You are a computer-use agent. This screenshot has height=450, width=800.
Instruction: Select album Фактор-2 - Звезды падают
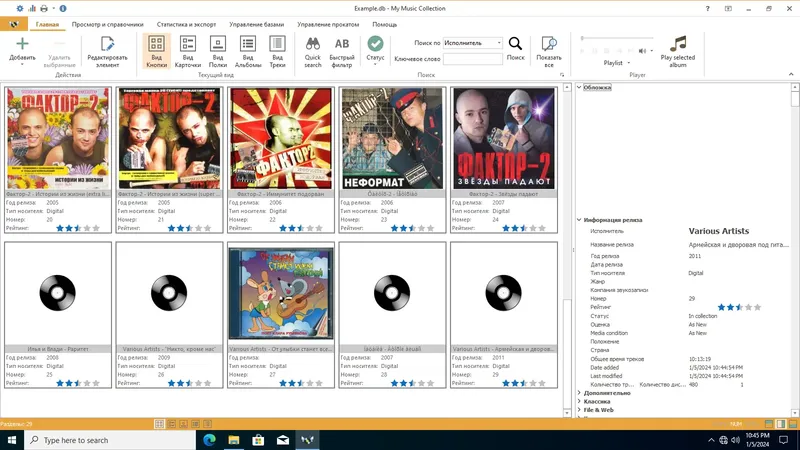[504, 160]
